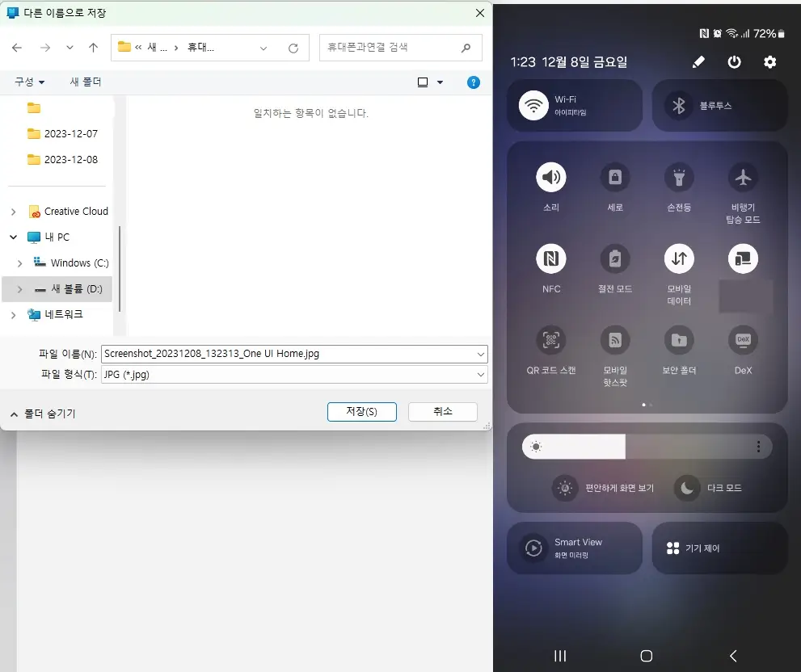
Task: Enable 비행기 탑승 모드 airplane mode
Action: (743, 178)
